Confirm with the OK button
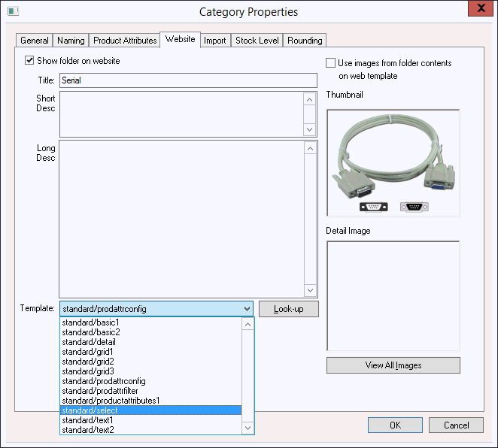 pos(395,425)
